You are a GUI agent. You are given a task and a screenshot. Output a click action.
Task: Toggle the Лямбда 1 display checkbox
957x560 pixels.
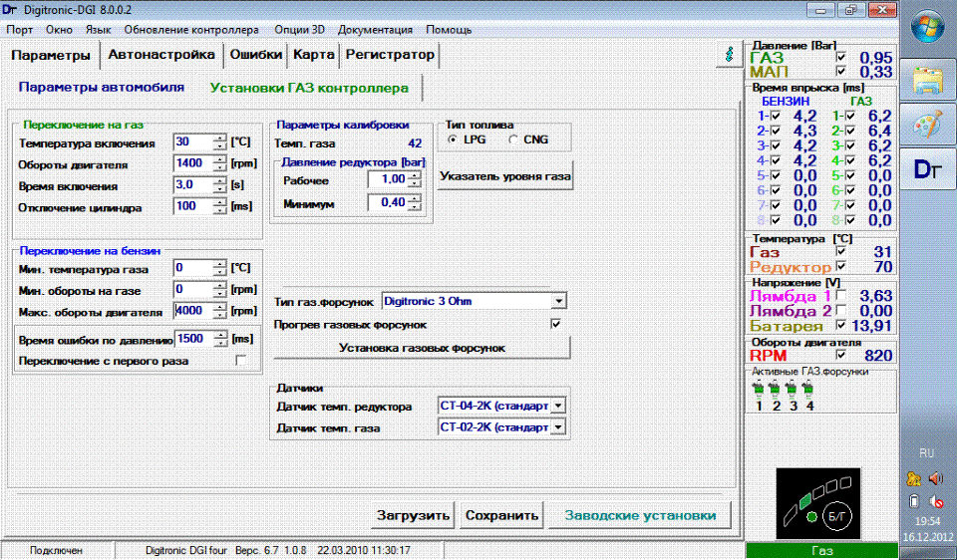842,296
